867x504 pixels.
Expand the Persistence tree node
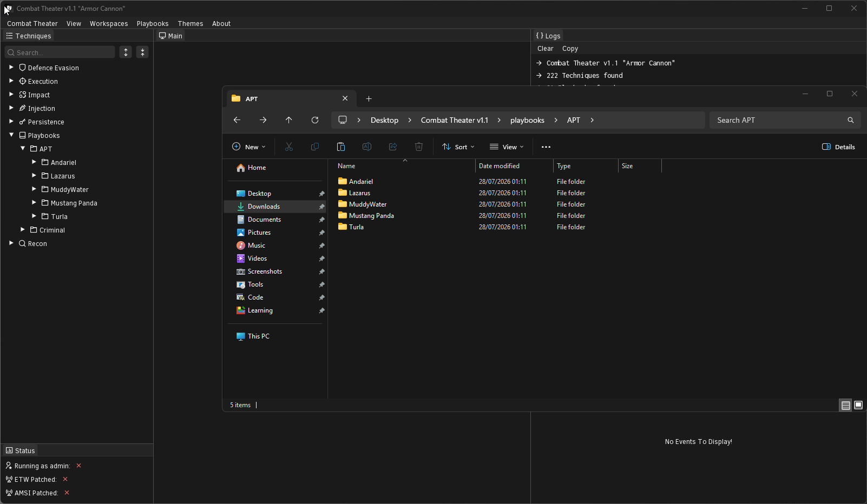pos(11,121)
